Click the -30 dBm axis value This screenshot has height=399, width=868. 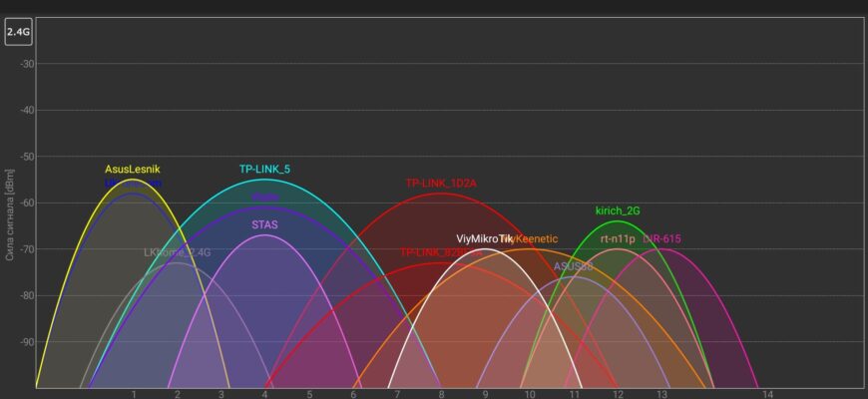[x=28, y=64]
